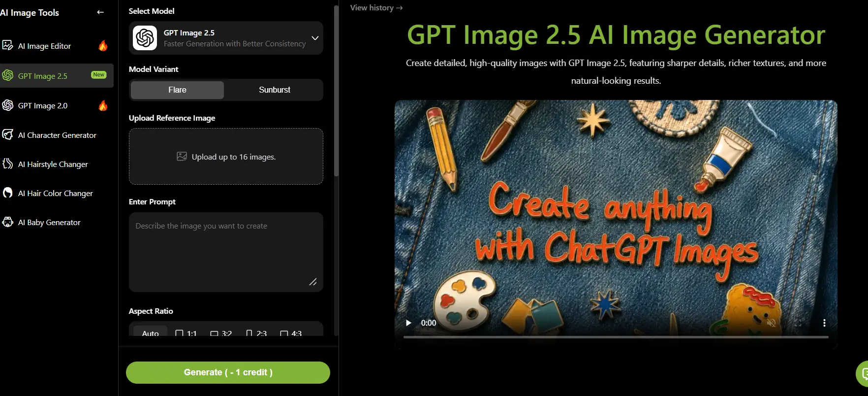Click the AI Character Generator icon
This screenshot has width=868, height=396.
pos(7,134)
